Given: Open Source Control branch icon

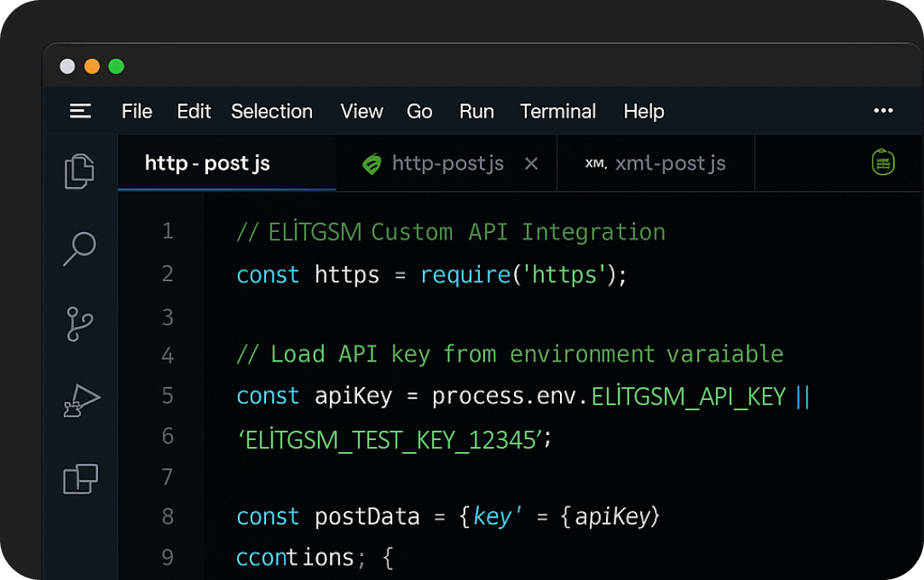Looking at the screenshot, I should tap(79, 324).
